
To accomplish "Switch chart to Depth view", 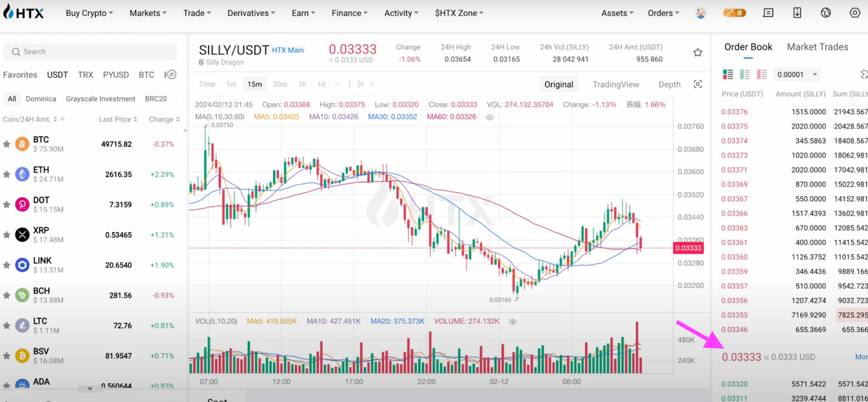I will coord(669,84).
